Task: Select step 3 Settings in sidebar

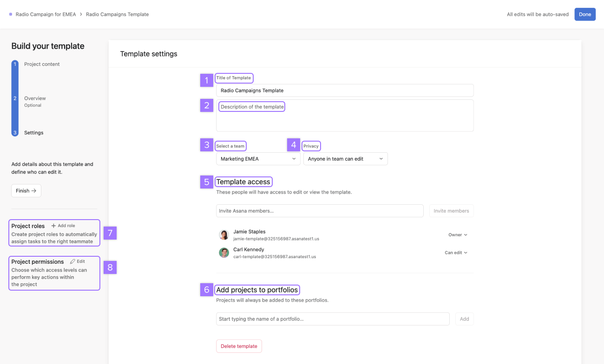Action: (33, 132)
